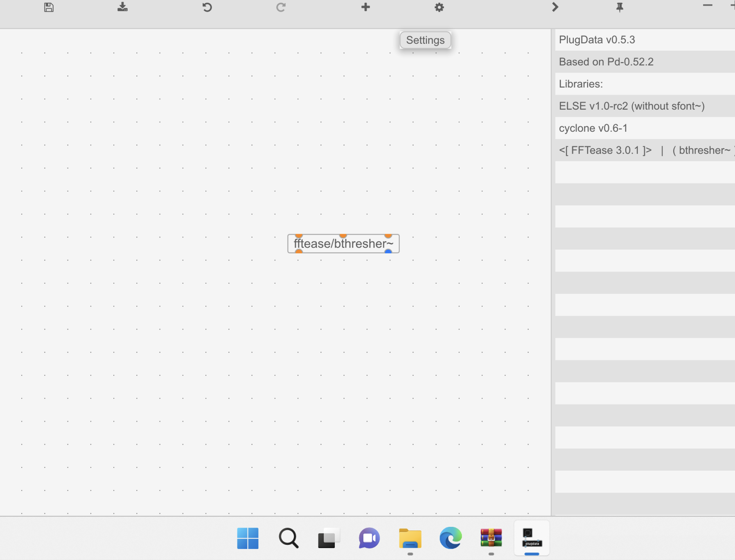Redo the last edit

(x=280, y=7)
